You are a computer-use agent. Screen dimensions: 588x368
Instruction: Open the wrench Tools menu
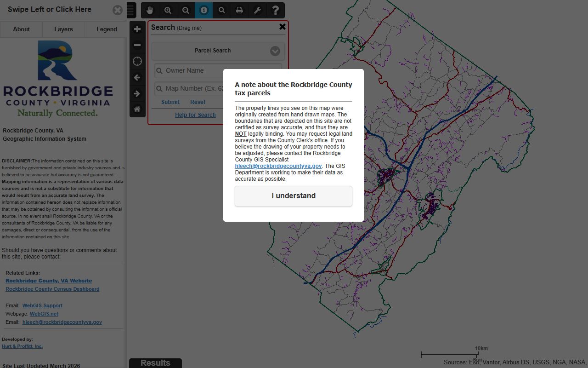[257, 10]
